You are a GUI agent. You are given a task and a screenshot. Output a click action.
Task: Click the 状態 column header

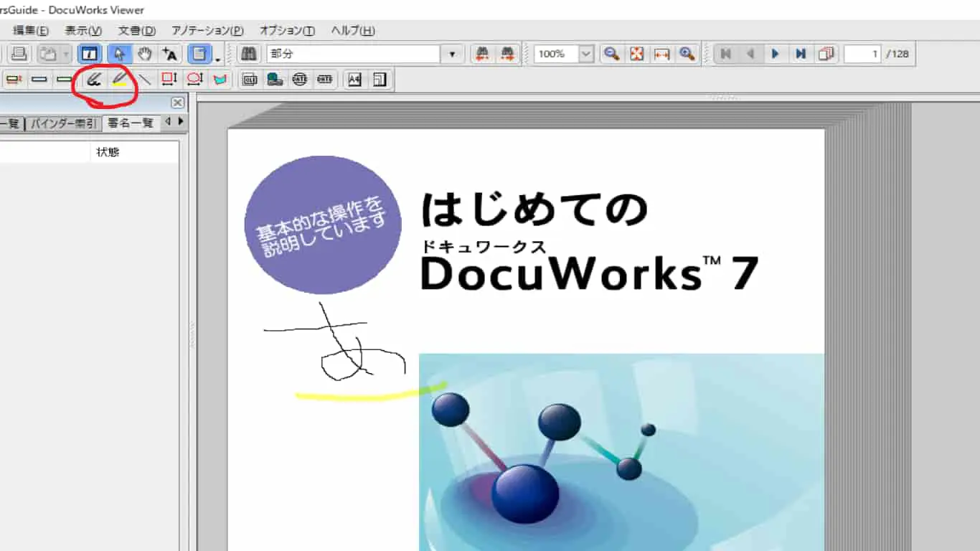coord(108,152)
